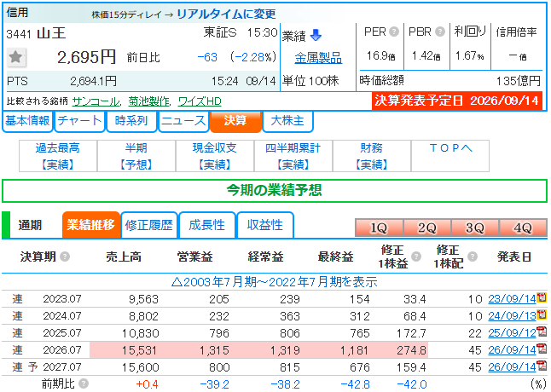Image resolution: width=551 pixels, height=392 pixels.
Task: Open the 収益性 tab
Action: (265, 225)
